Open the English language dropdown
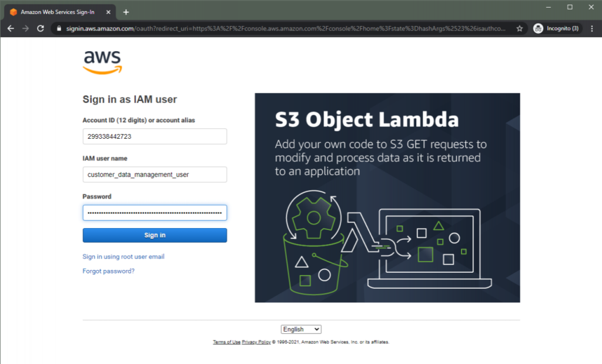The height and width of the screenshot is (364, 602). click(301, 329)
